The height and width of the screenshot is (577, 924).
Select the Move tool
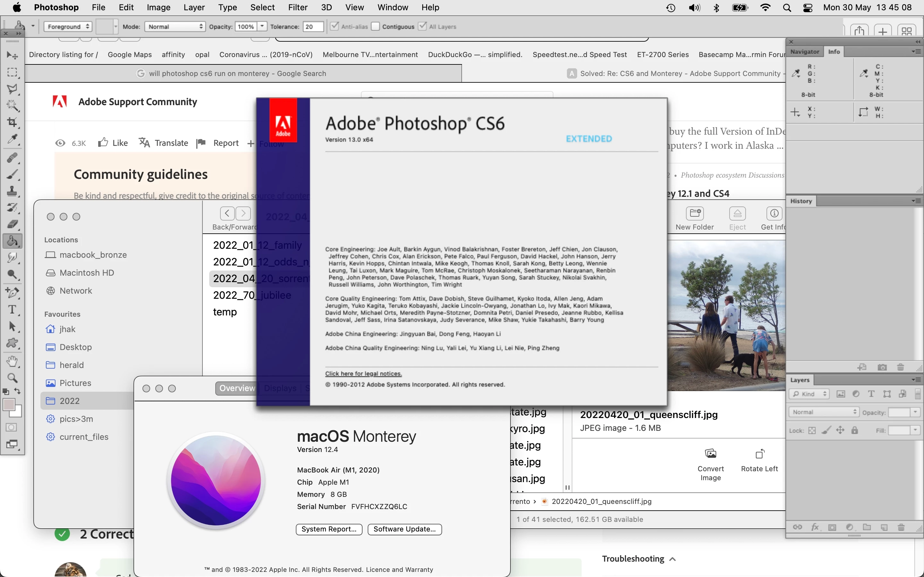[12, 56]
